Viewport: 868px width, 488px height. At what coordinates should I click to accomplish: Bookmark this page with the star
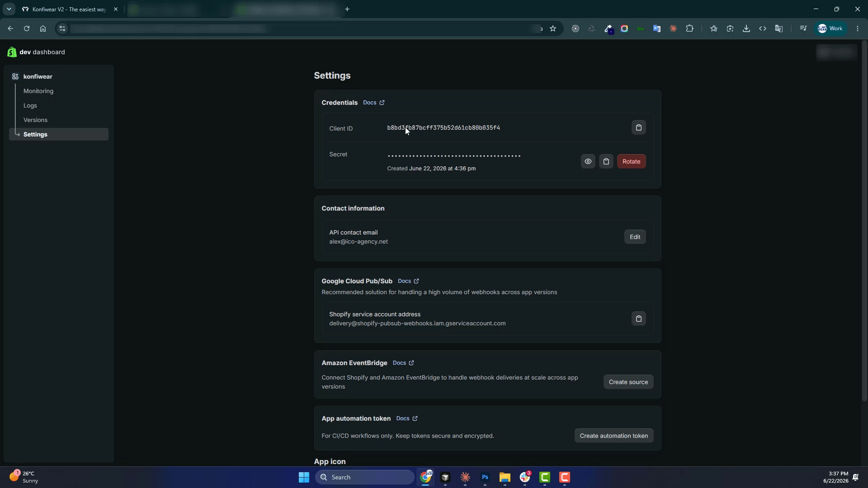pos(553,28)
